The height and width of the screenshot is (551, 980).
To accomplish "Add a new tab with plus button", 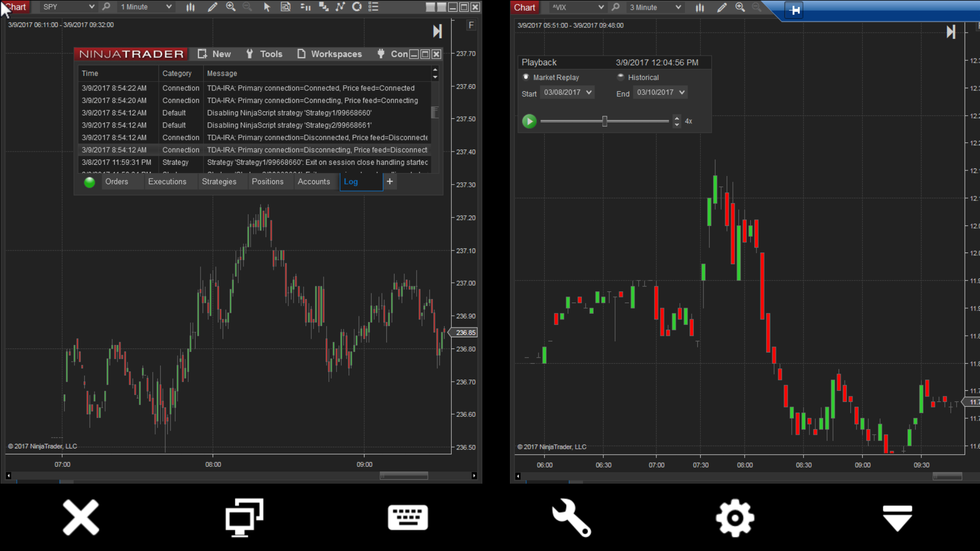I will [x=390, y=182].
